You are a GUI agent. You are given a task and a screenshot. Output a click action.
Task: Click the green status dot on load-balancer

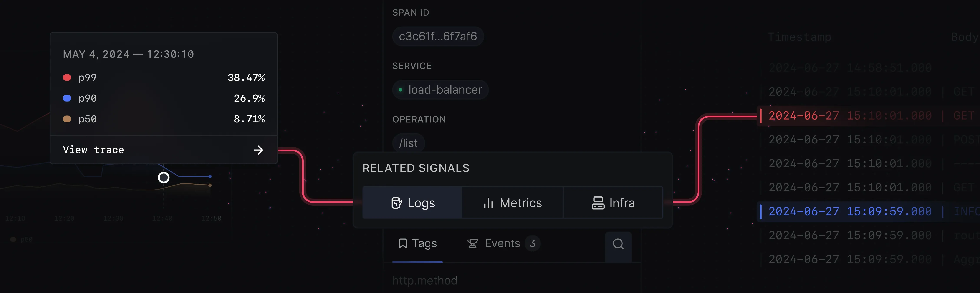click(x=400, y=90)
